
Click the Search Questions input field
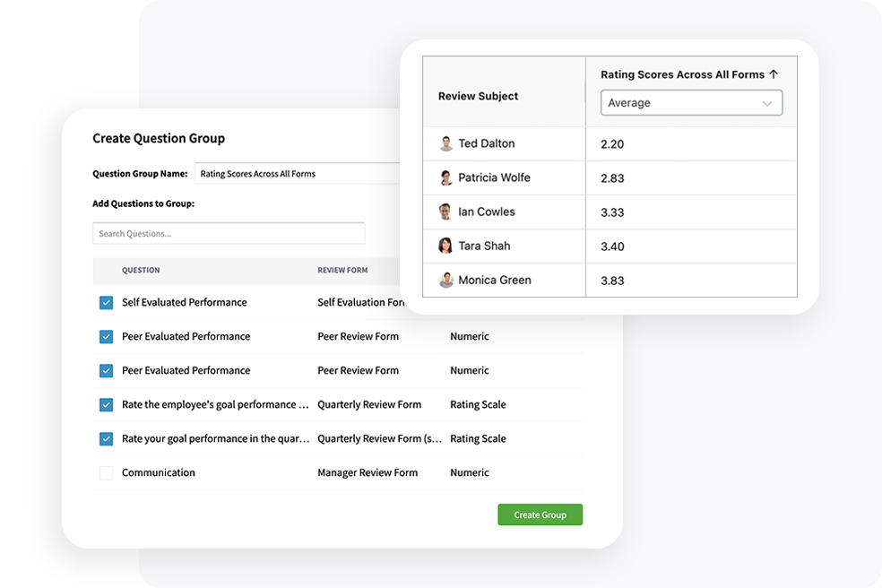(x=229, y=234)
